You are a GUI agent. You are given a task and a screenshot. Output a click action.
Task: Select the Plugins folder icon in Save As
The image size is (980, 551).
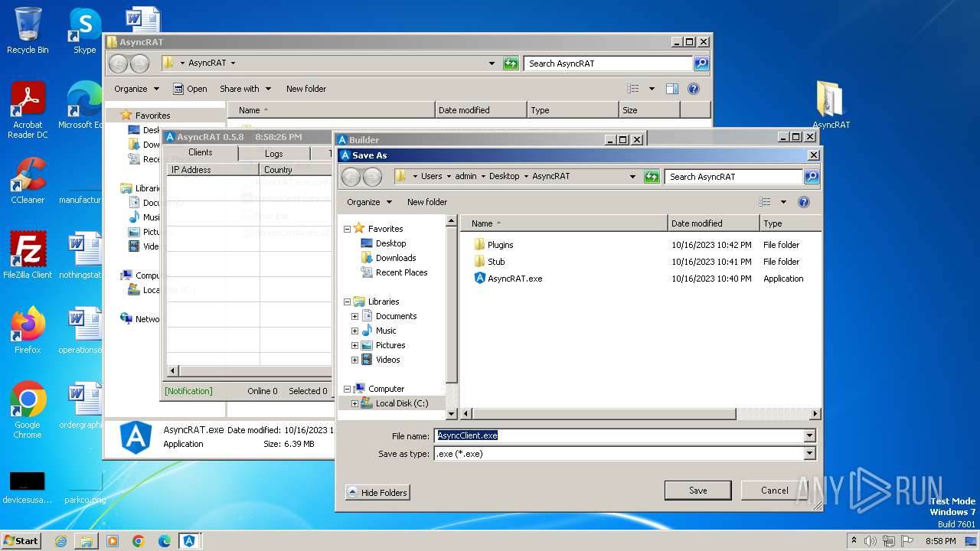[x=480, y=245]
